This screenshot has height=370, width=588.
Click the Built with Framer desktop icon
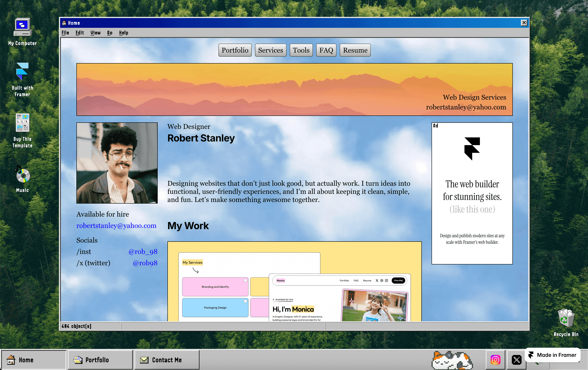tap(22, 72)
